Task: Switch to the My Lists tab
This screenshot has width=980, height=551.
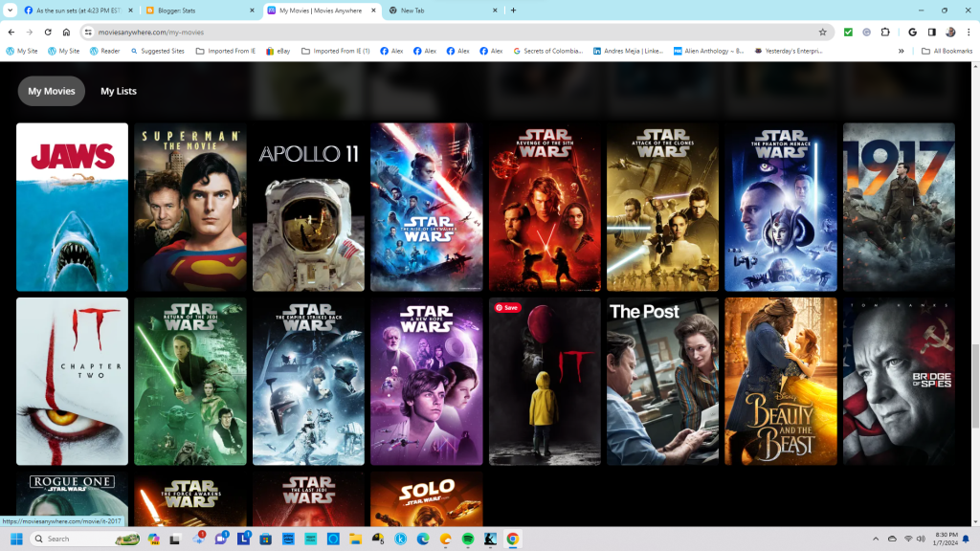Action: click(x=119, y=91)
